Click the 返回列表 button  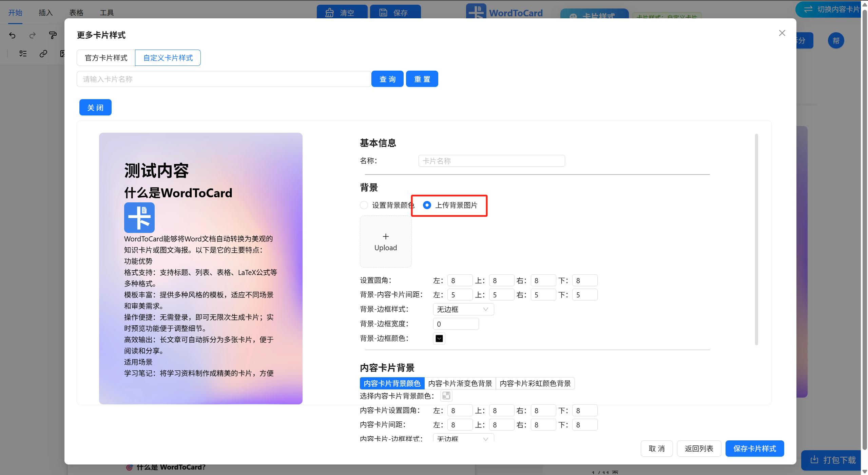(699, 449)
